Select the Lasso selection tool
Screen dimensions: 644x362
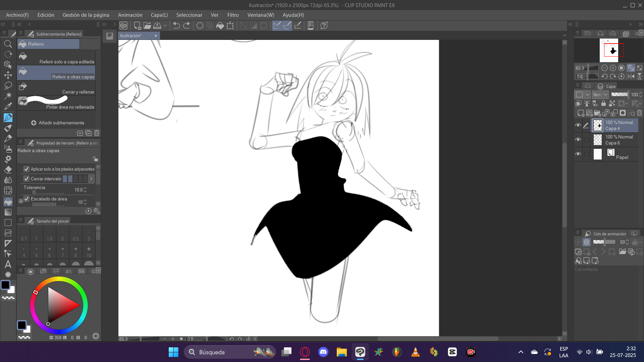[x=8, y=85]
